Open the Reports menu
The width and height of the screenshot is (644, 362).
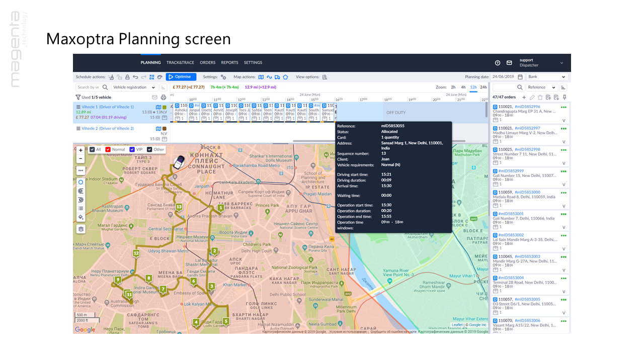pyautogui.click(x=229, y=63)
